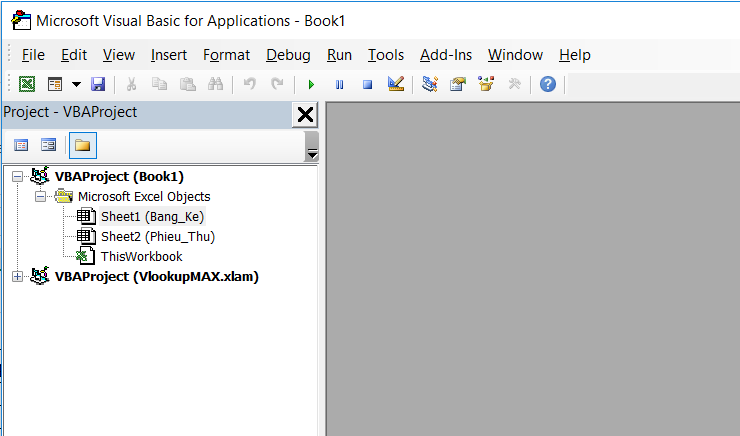Save the workbook with the floppy icon
The width and height of the screenshot is (740, 436).
[x=98, y=84]
